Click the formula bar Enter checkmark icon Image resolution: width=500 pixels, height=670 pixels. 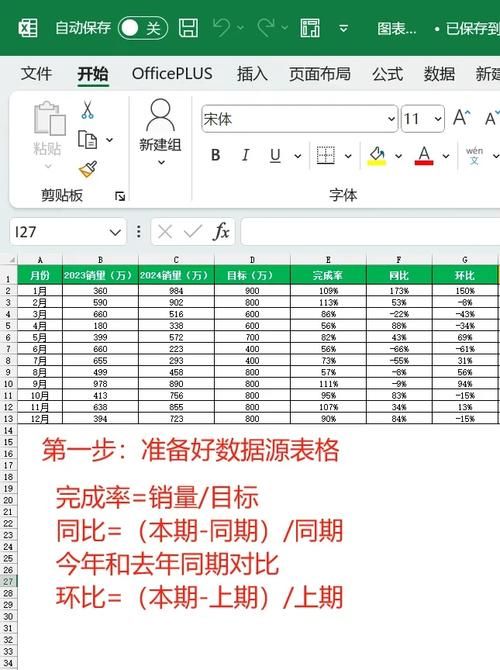point(192,232)
